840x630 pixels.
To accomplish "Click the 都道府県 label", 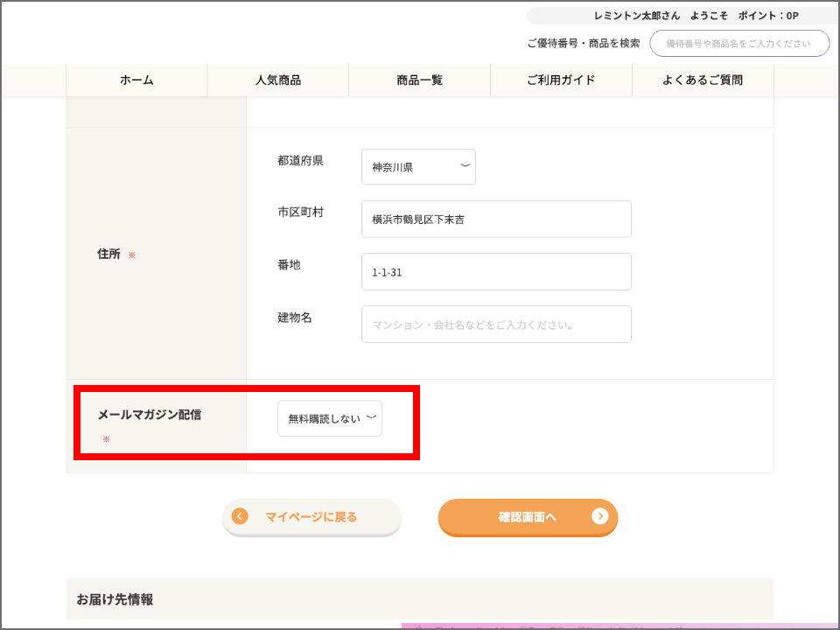I will coord(300,161).
